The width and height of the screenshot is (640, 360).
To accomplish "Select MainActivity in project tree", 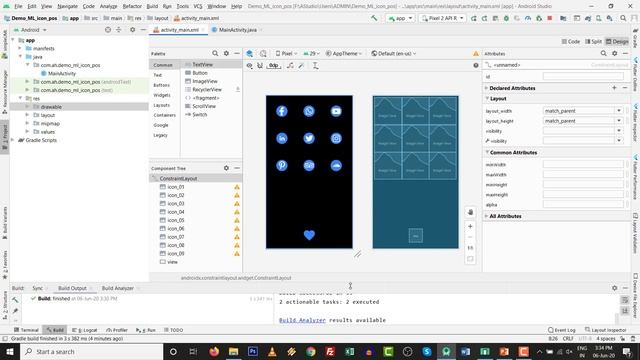I will click(x=62, y=73).
